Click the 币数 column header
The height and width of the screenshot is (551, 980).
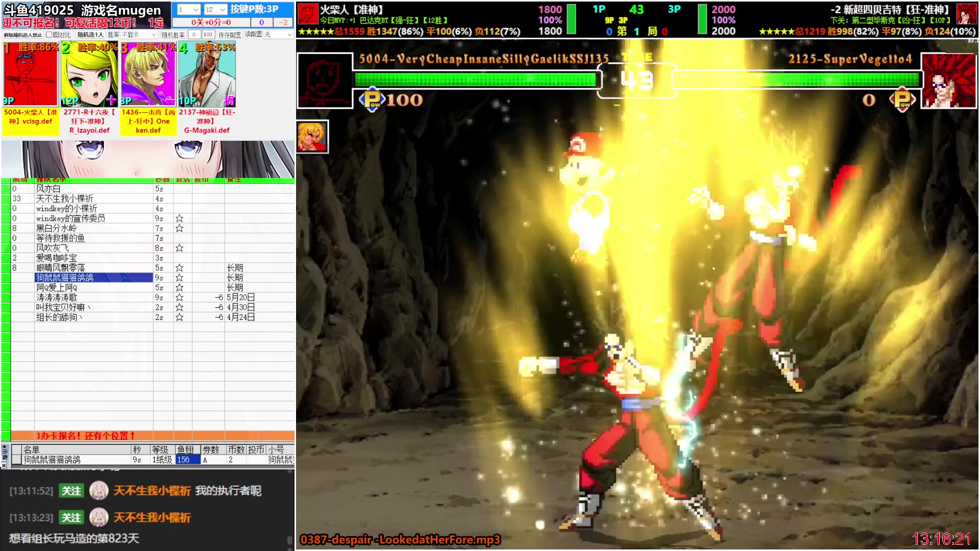click(236, 449)
